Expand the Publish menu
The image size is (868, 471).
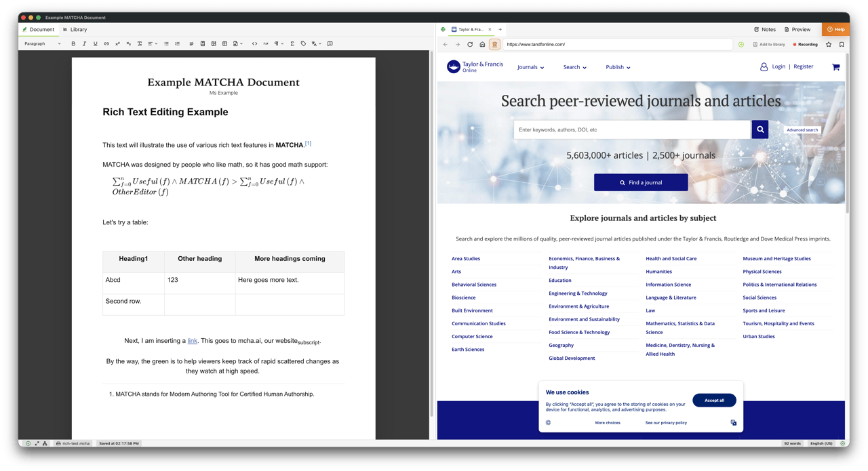(x=618, y=67)
